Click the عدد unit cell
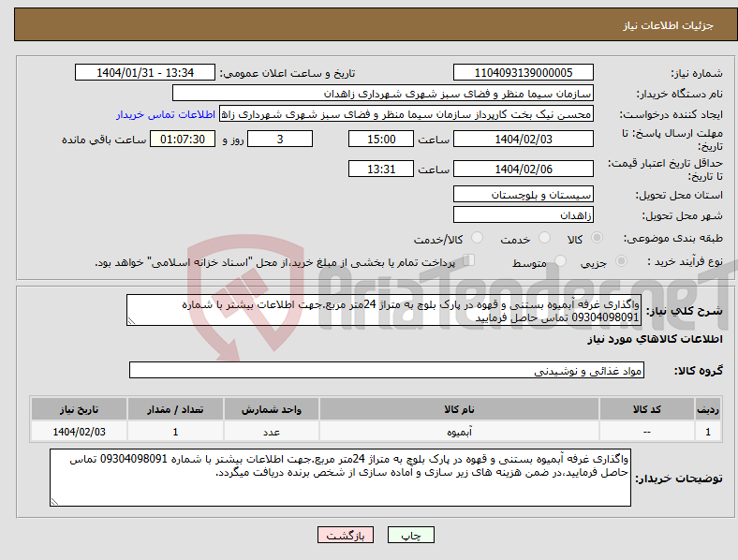The height and width of the screenshot is (560, 738). (x=272, y=432)
